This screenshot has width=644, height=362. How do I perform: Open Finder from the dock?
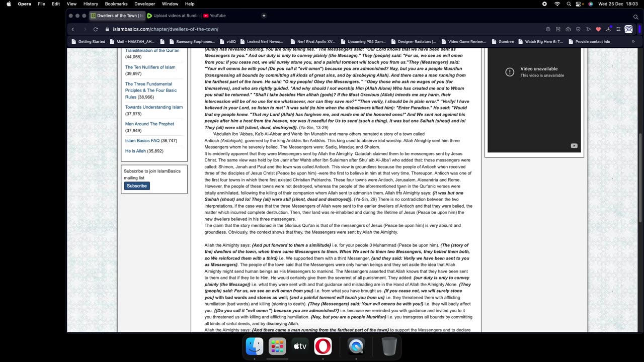(255, 346)
